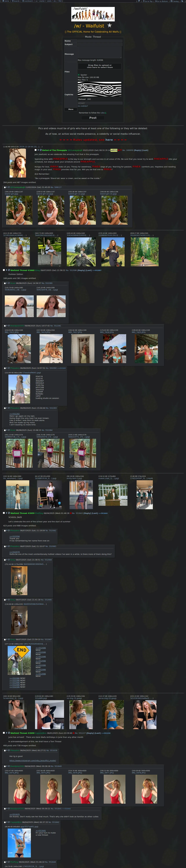Open post menu arrow for post No. 508117
This screenshot has width=186, height=868.
pos(7,187)
